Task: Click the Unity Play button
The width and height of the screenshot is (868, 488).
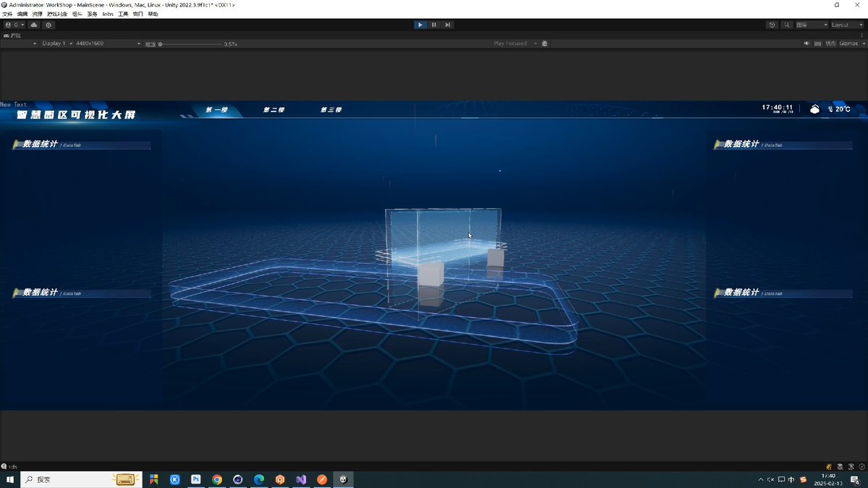Action: pos(420,25)
